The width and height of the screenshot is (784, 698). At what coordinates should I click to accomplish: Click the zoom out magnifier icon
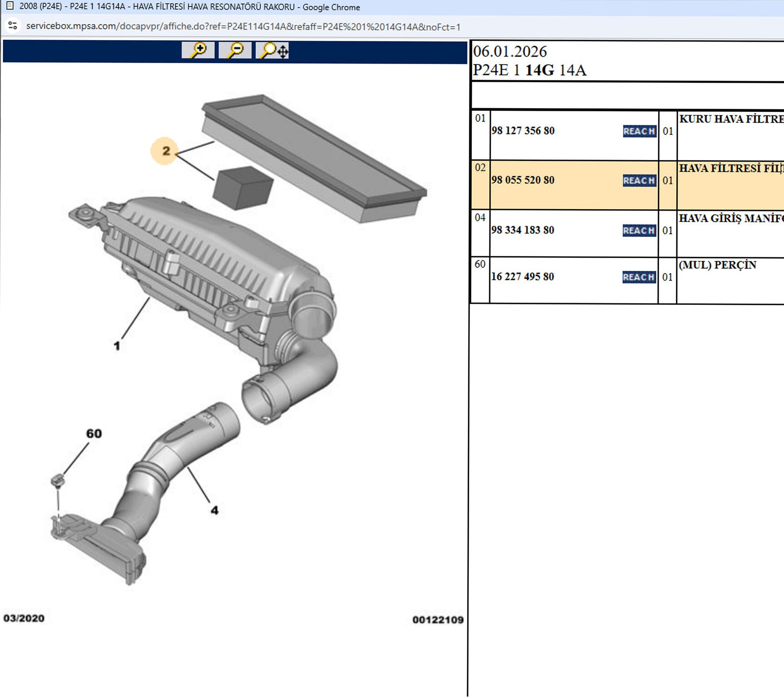pos(235,50)
